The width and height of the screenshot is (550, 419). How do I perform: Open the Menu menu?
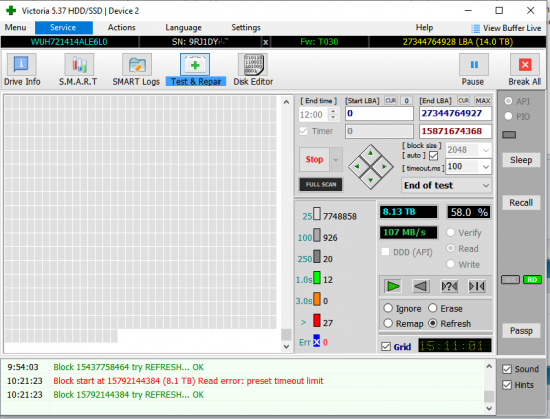tap(15, 28)
